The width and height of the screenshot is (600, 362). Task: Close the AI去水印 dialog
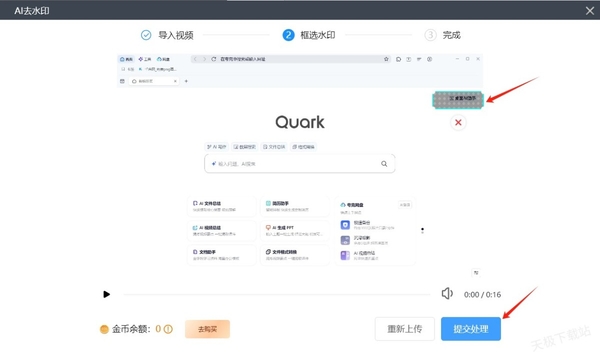coord(590,11)
